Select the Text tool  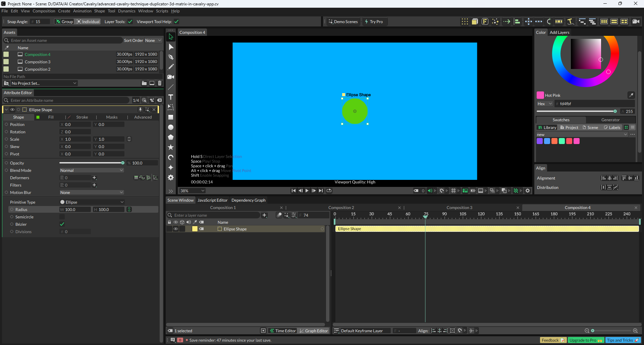pyautogui.click(x=171, y=97)
